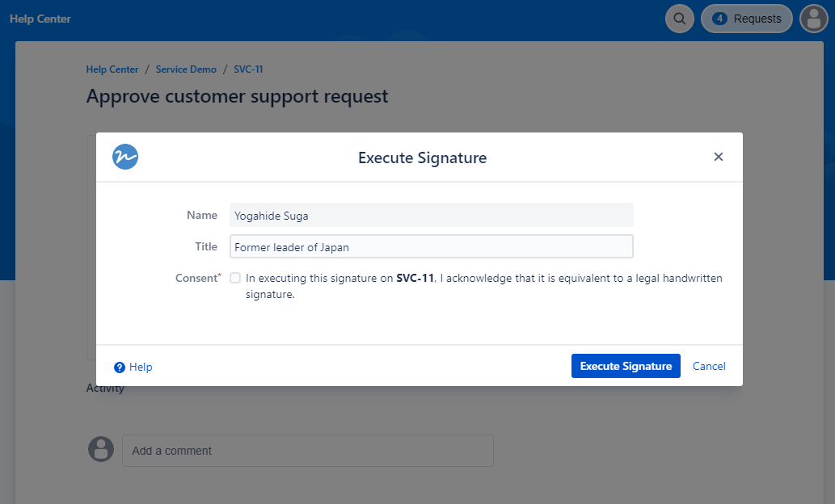This screenshot has height=504, width=835.
Task: Go to Help Center header title
Action: (x=40, y=19)
